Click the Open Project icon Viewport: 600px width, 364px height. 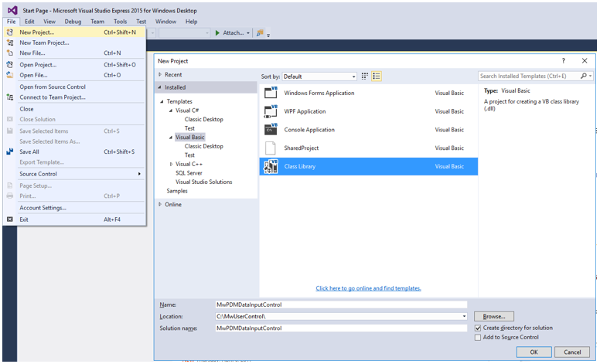pyautogui.click(x=10, y=65)
